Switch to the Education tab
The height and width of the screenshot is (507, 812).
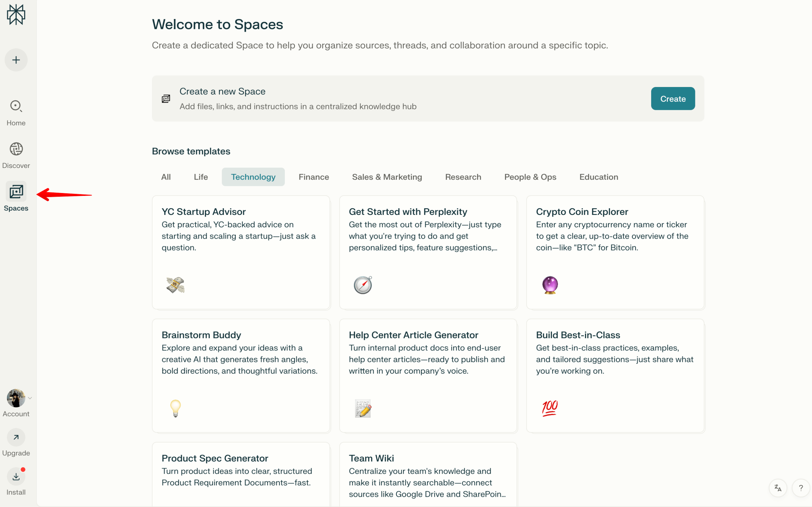599,177
